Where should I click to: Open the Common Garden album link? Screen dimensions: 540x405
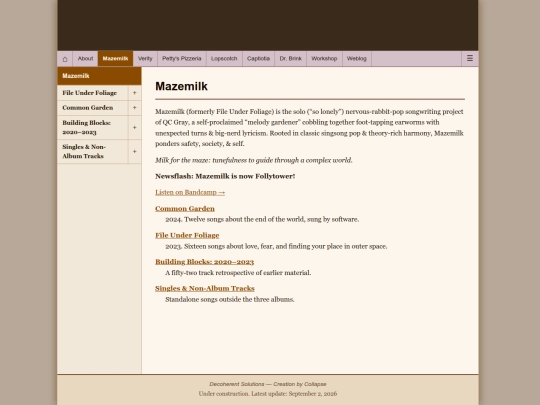point(185,209)
